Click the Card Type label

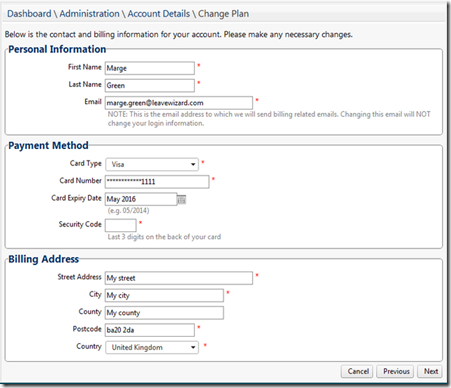(x=86, y=163)
